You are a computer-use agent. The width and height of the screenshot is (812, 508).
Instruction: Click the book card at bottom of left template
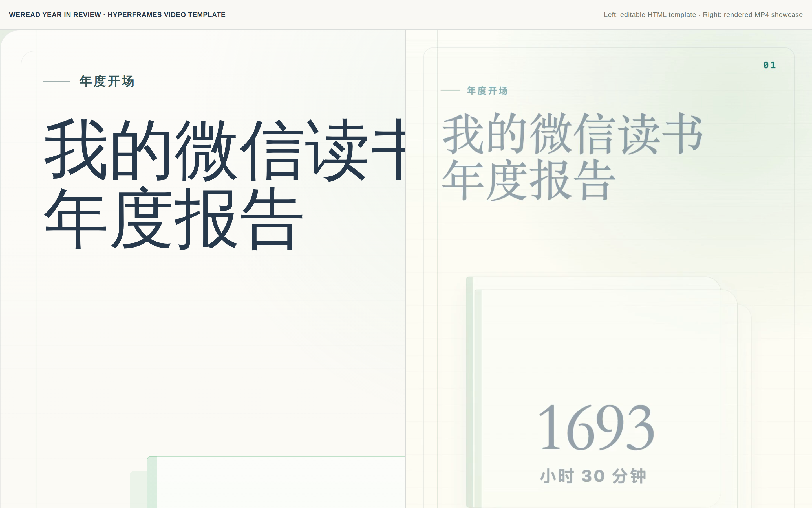(x=276, y=482)
